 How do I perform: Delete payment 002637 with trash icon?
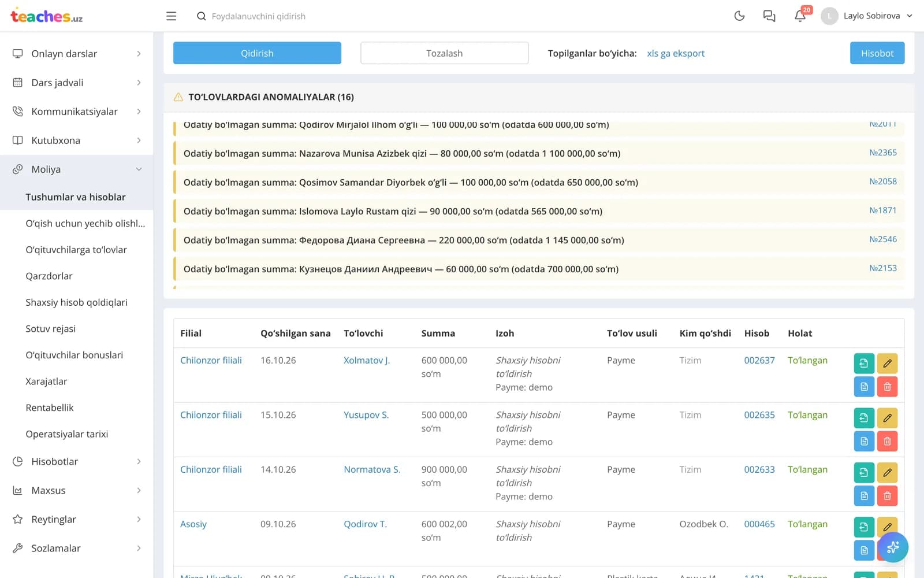point(887,387)
